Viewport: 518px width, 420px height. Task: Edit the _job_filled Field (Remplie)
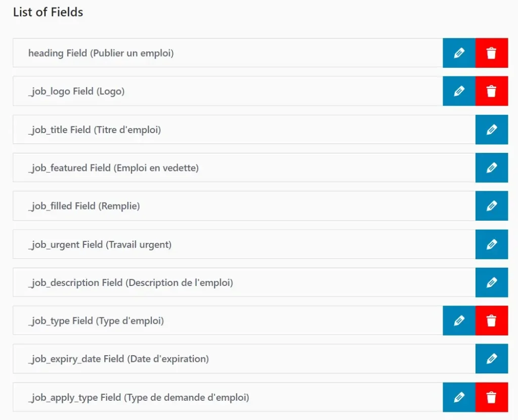coord(491,206)
